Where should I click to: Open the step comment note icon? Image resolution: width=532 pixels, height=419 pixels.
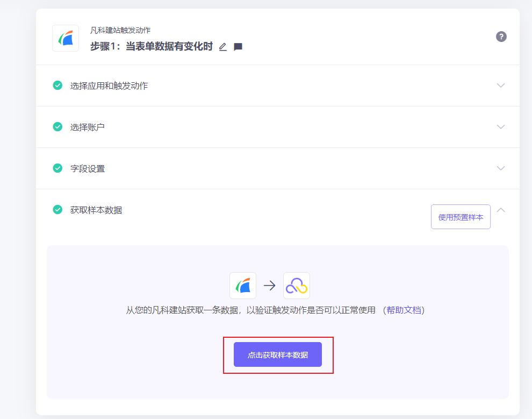(x=238, y=47)
